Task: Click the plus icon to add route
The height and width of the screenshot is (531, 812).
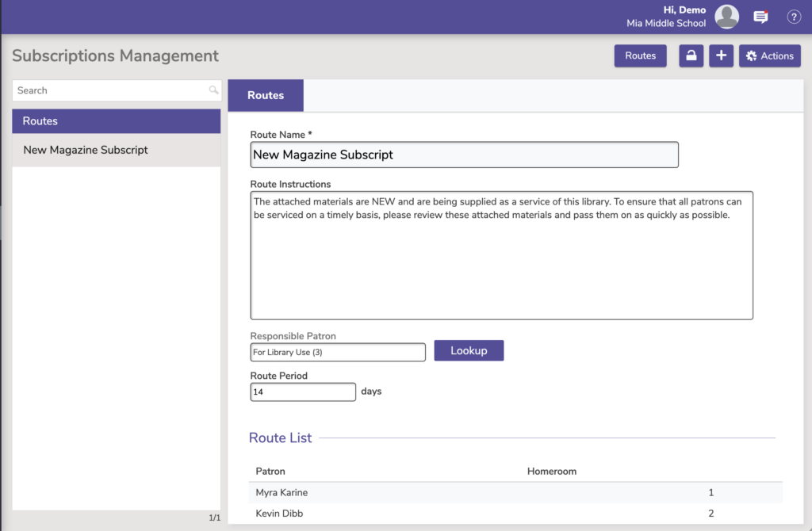Action: click(721, 55)
